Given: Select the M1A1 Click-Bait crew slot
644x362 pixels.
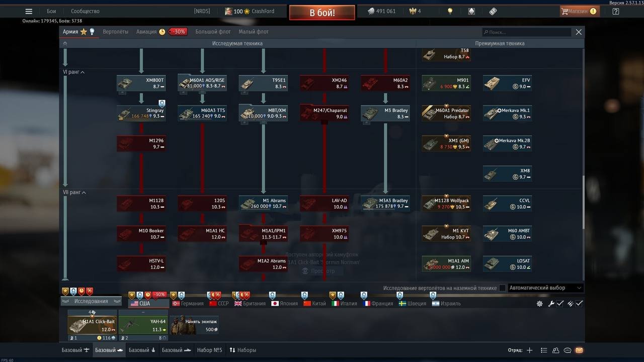Looking at the screenshot, I should (x=92, y=325).
